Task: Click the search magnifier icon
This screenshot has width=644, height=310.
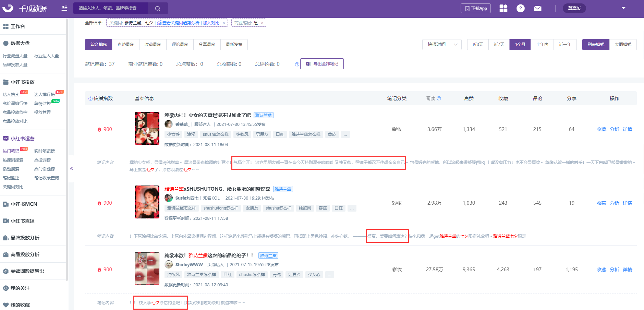Action: pyautogui.click(x=158, y=9)
